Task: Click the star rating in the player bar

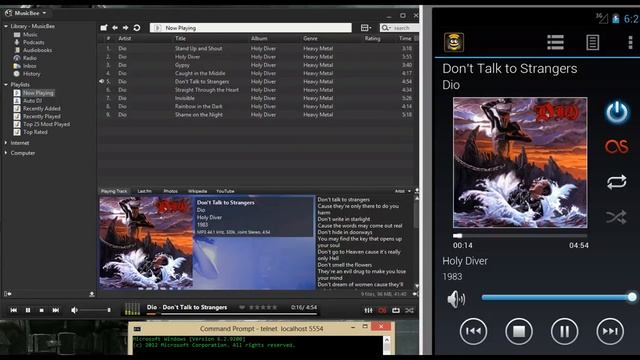Action: tap(263, 307)
